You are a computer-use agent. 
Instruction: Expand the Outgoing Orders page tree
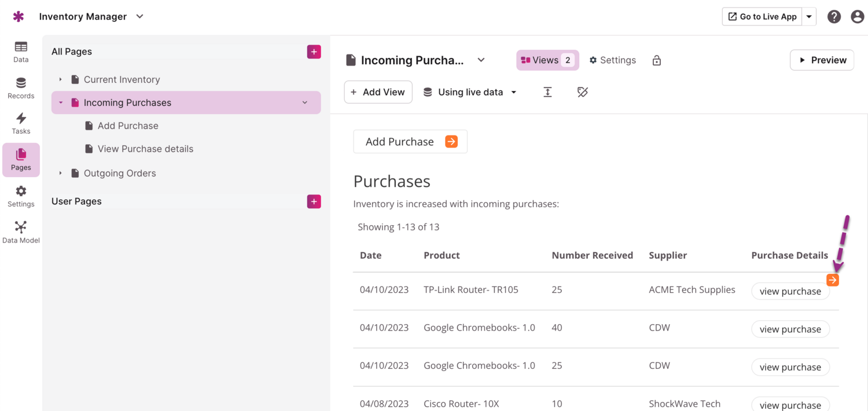click(60, 173)
